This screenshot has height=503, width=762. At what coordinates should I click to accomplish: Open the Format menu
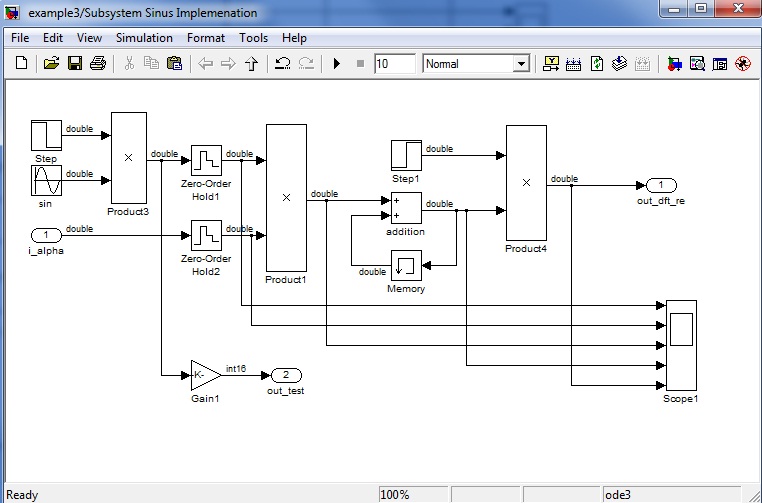click(x=206, y=38)
